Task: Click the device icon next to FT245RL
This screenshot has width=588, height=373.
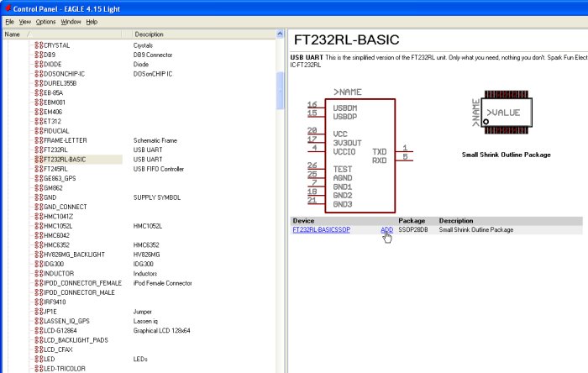Action: 39,169
